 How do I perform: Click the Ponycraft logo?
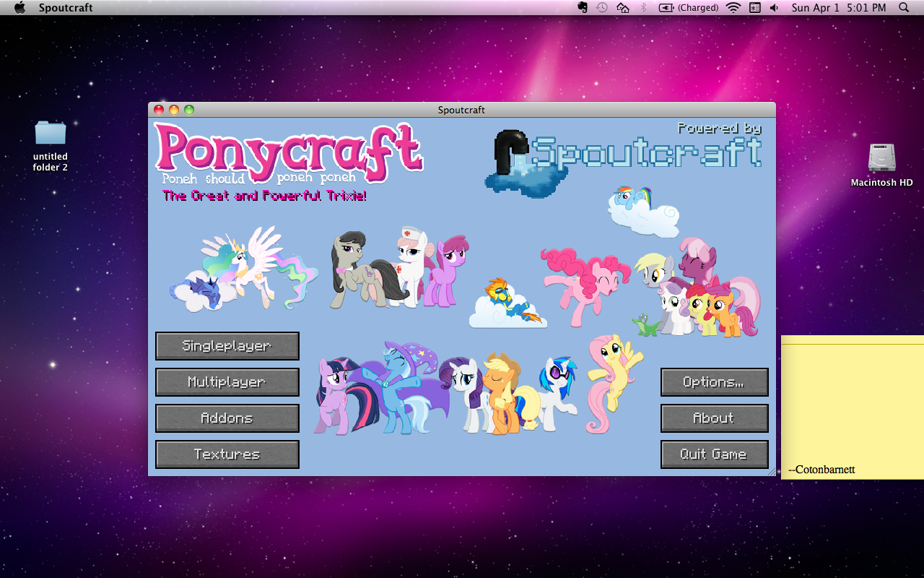pos(288,153)
